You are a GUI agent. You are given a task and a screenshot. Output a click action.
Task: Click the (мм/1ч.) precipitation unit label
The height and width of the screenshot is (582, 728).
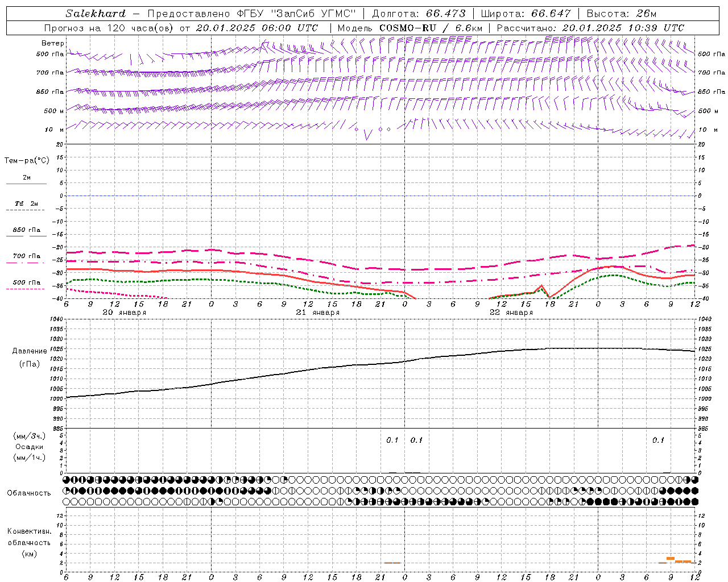click(30, 458)
